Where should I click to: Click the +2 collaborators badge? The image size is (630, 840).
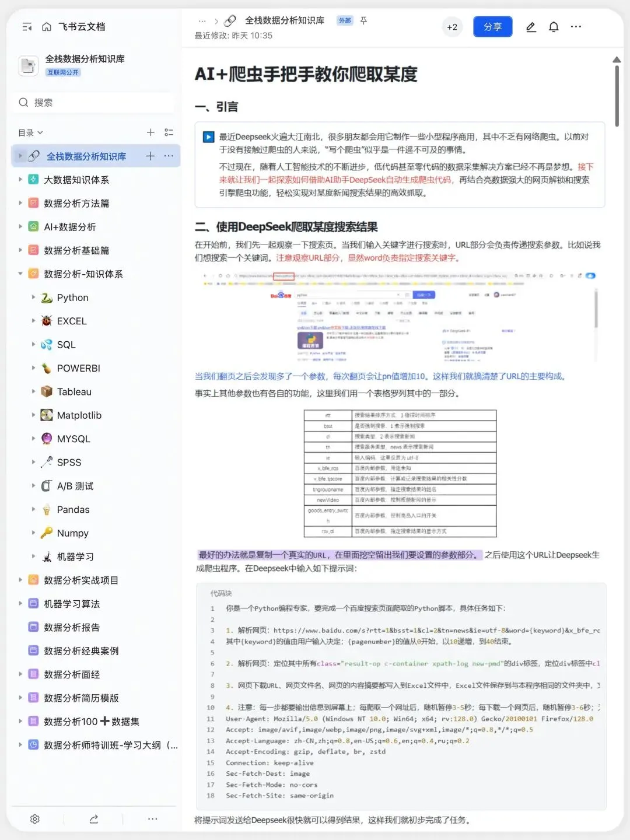click(x=452, y=27)
